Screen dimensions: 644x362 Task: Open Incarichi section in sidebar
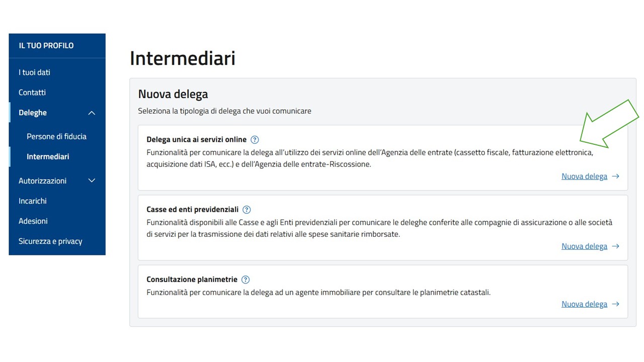(33, 201)
